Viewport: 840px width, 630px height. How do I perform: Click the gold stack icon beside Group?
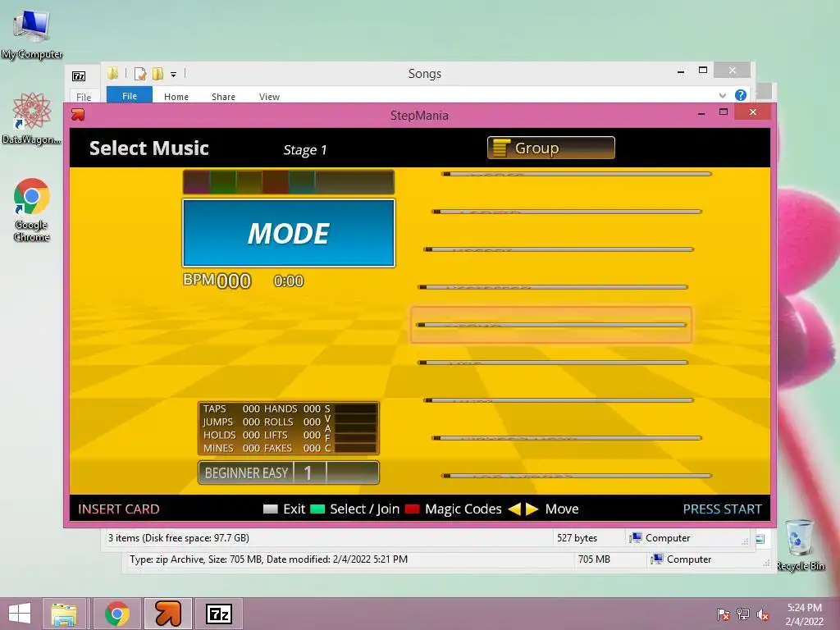(501, 148)
